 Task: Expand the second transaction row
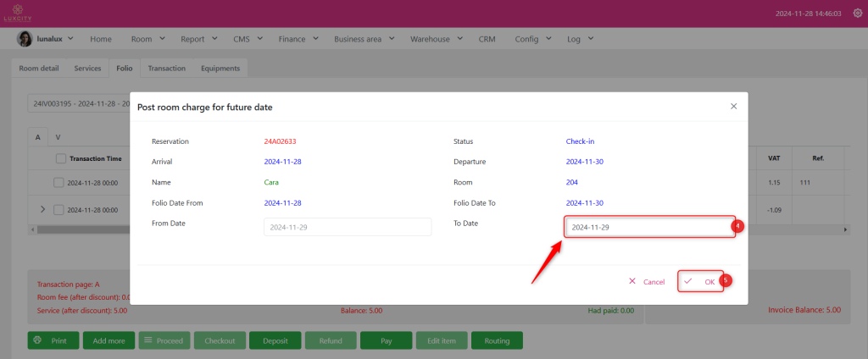pyautogui.click(x=43, y=209)
